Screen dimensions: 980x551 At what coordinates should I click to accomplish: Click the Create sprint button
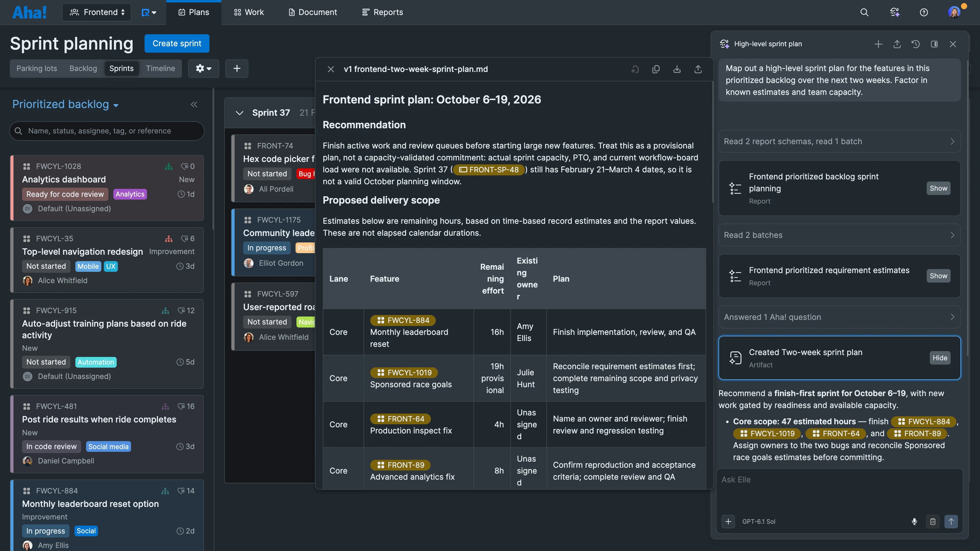pyautogui.click(x=177, y=43)
